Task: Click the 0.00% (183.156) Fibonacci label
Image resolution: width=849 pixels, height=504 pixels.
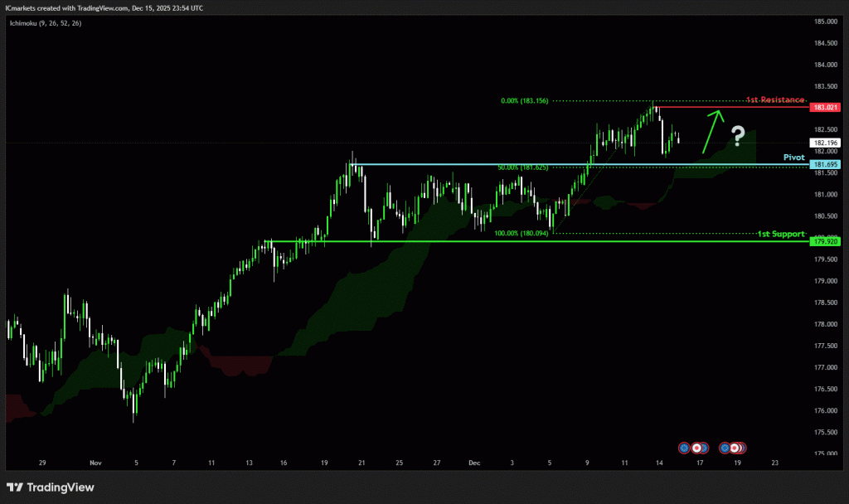Action: 526,101
